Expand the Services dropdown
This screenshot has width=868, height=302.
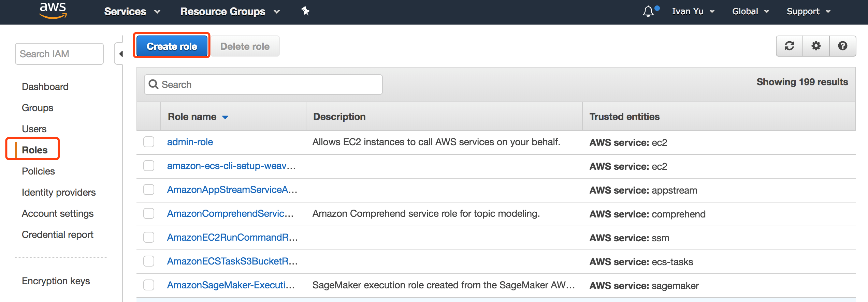click(x=132, y=12)
